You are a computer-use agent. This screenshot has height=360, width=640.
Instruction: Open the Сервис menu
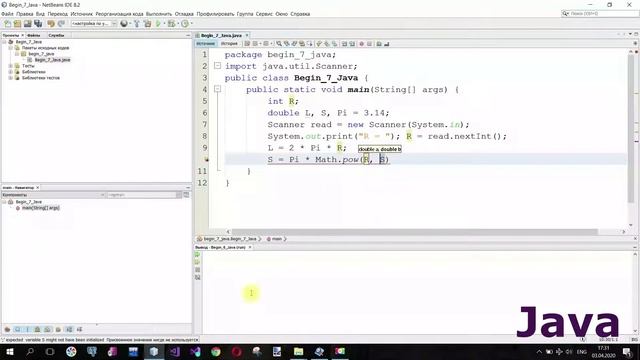264,14
